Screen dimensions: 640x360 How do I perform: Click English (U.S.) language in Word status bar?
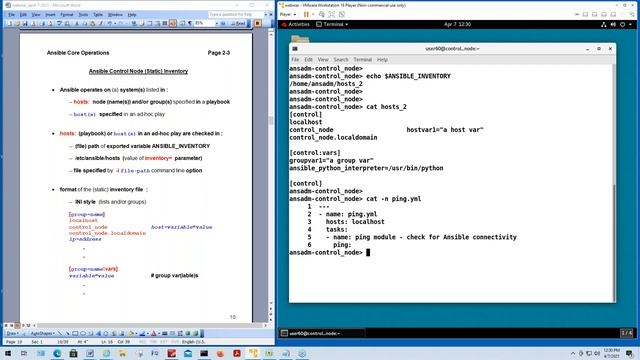pos(193,342)
